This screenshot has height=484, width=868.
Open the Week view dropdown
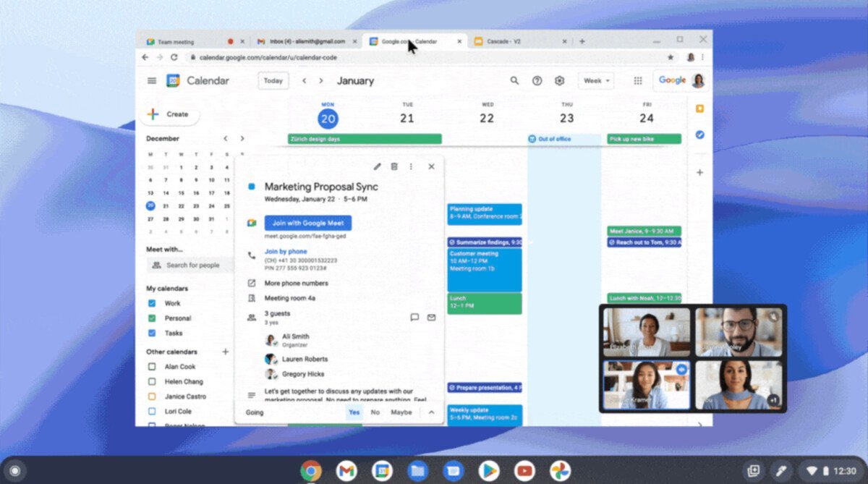click(595, 81)
